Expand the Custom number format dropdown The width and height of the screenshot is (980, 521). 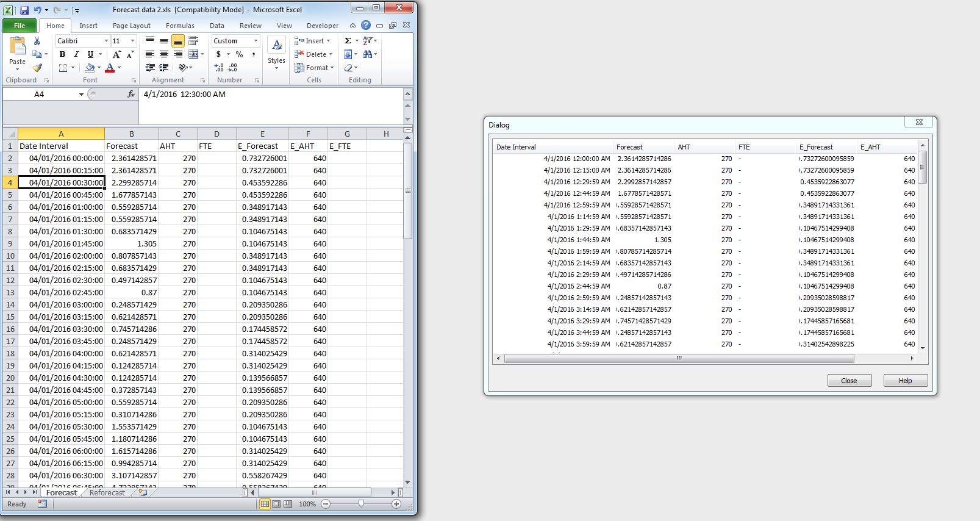(256, 41)
